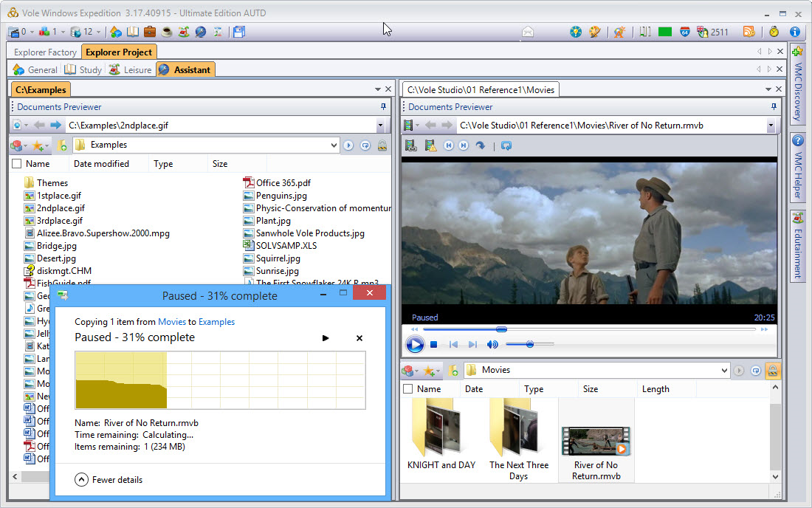812x508 pixels.
Task: Open the blue info icon in toolbar
Action: coord(795,32)
